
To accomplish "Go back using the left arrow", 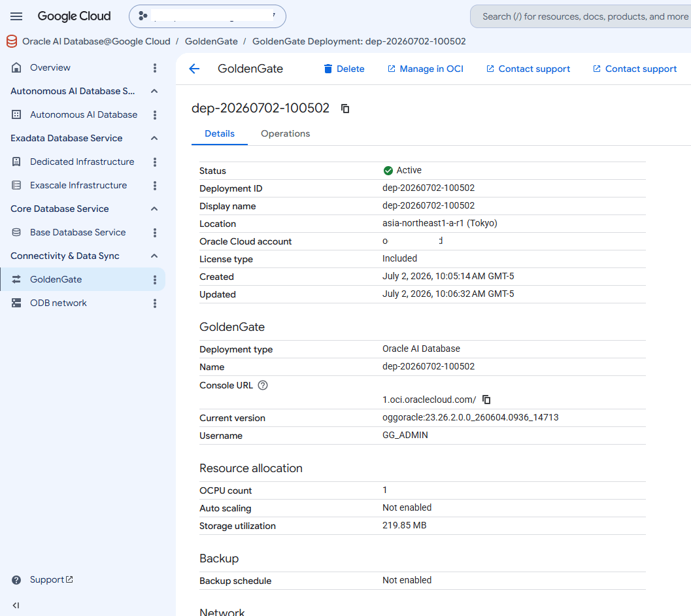I will tap(194, 69).
